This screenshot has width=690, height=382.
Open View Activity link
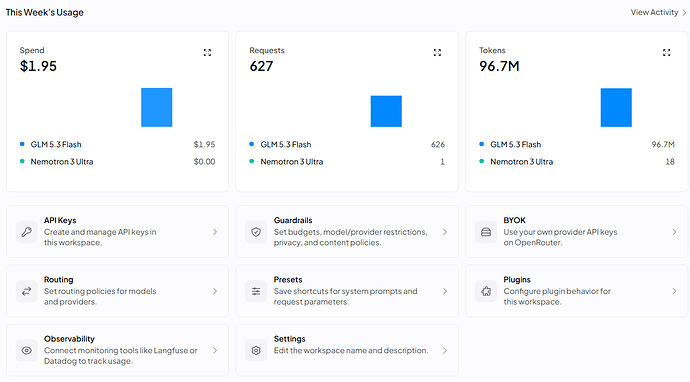pyautogui.click(x=658, y=12)
